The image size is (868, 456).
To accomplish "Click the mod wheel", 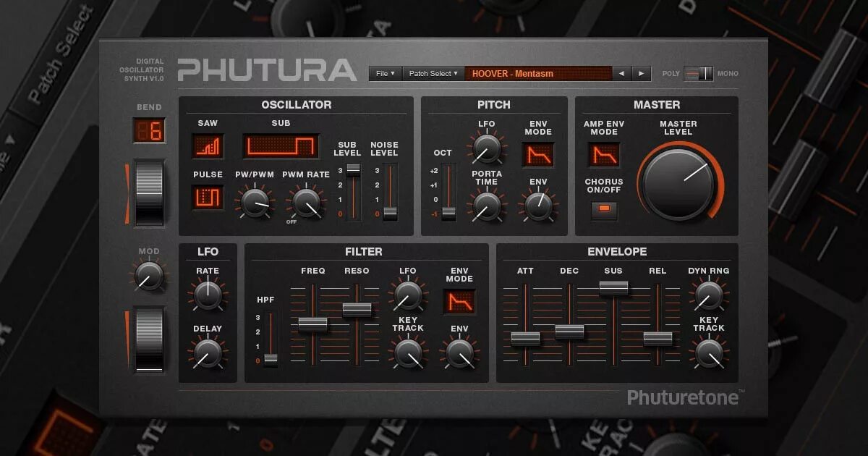I will [x=150, y=339].
